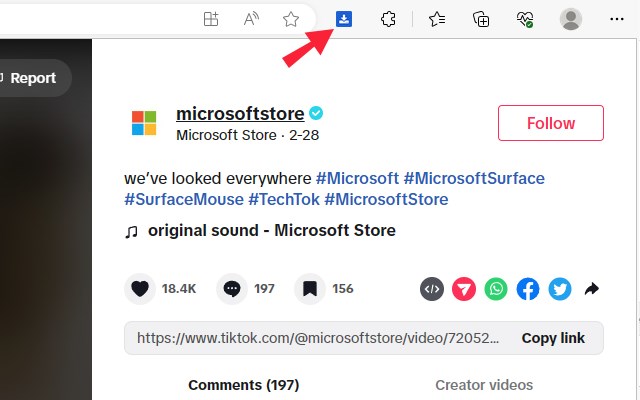
Task: Expand more share options arrow
Action: 591,289
